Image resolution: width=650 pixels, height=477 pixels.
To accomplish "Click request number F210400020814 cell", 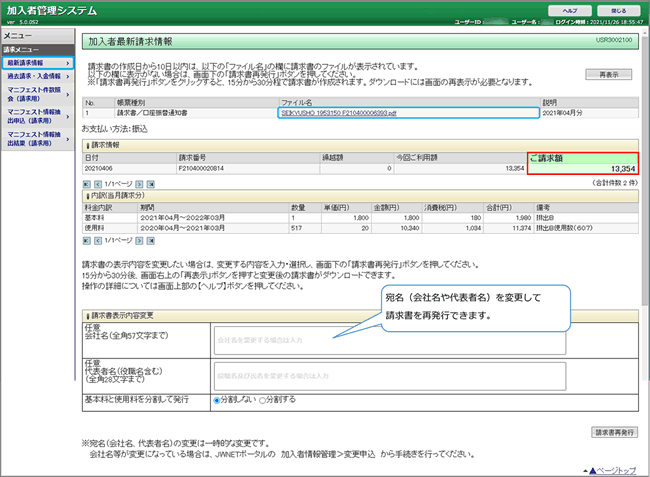I will pyautogui.click(x=248, y=169).
